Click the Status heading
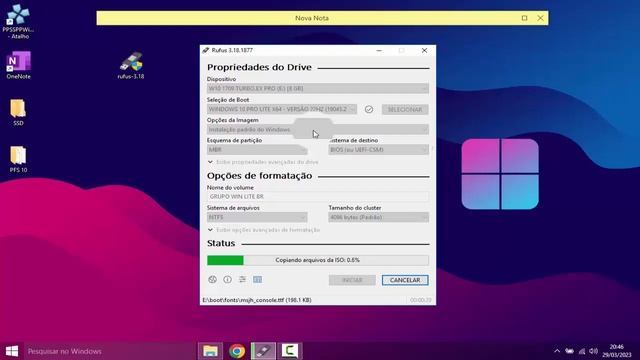 221,243
